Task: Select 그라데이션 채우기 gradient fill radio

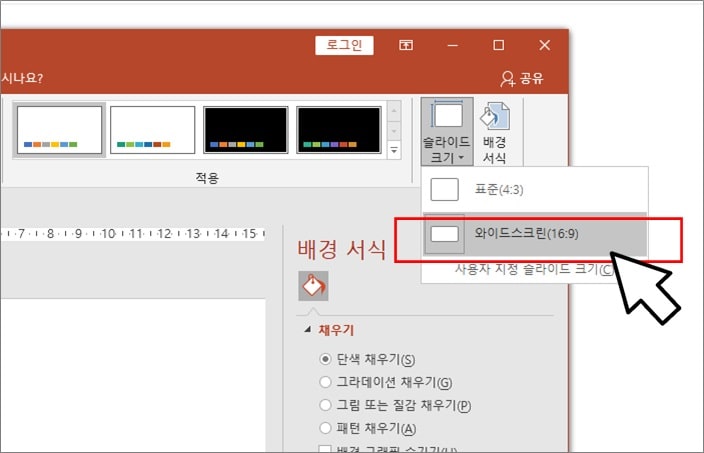Action: pyautogui.click(x=325, y=382)
